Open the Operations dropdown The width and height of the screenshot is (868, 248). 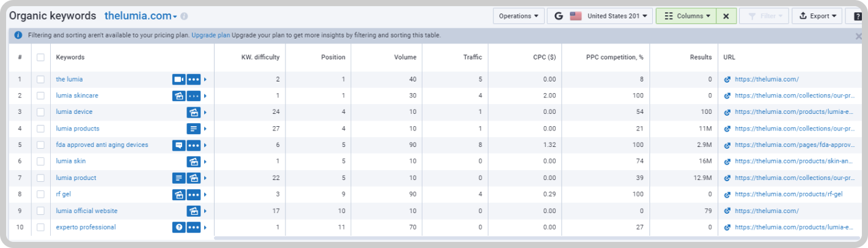(518, 16)
